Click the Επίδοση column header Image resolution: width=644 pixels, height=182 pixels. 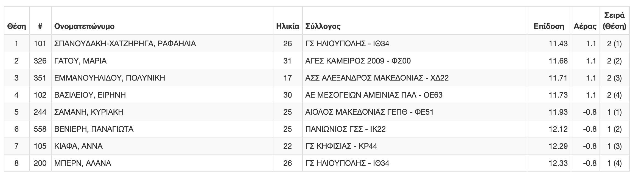(x=549, y=26)
